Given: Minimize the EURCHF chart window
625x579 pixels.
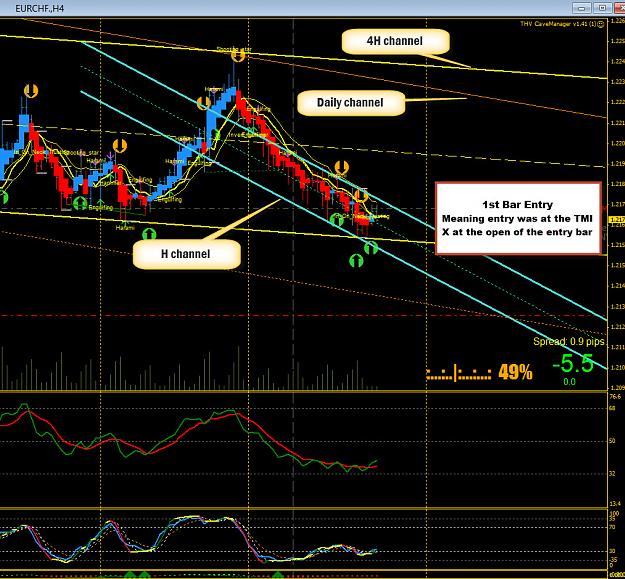Looking at the screenshot, I should point(582,8).
